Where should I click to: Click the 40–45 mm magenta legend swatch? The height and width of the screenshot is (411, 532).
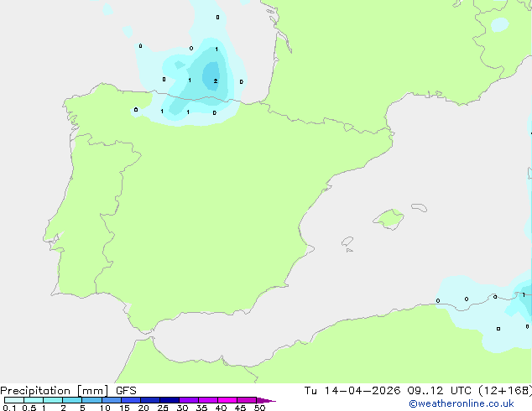click(x=227, y=400)
